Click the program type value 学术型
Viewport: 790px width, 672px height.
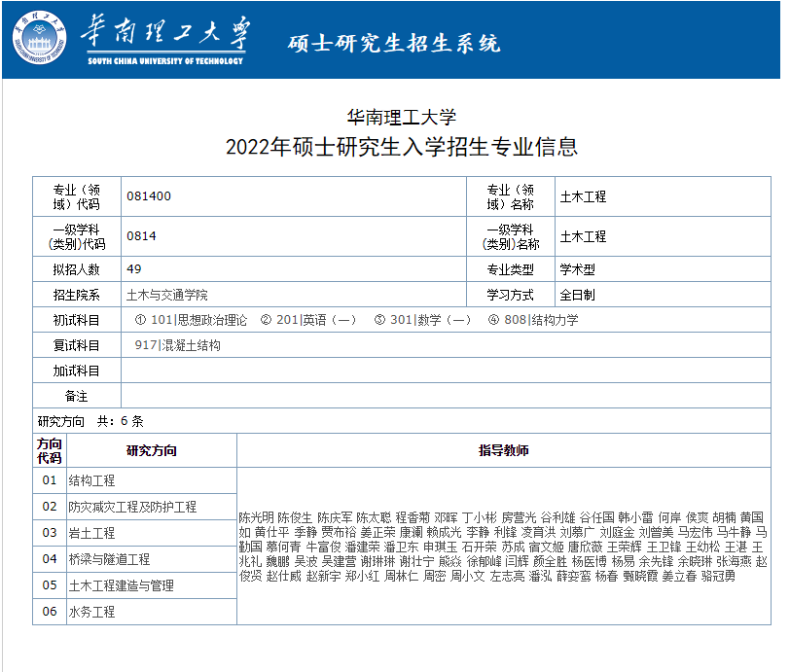(x=577, y=269)
